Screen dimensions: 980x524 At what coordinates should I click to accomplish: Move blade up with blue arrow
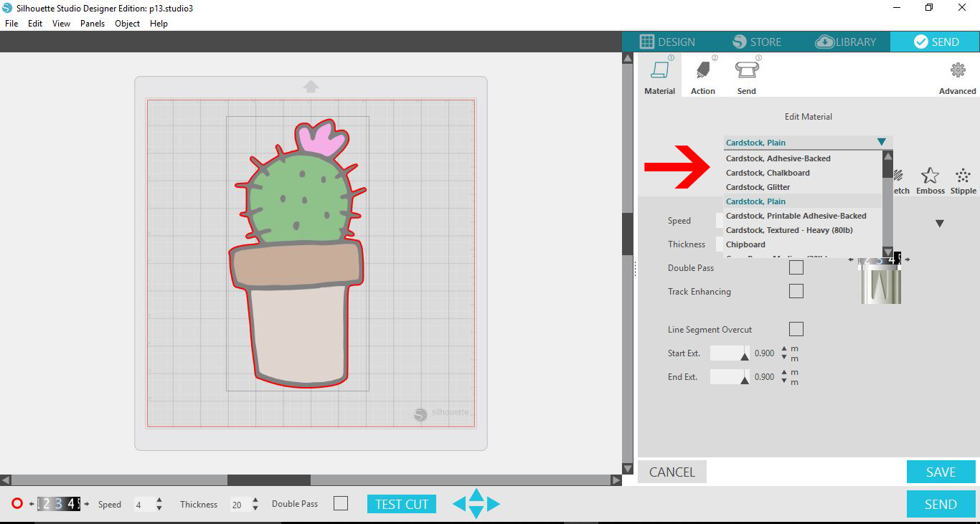[476, 495]
